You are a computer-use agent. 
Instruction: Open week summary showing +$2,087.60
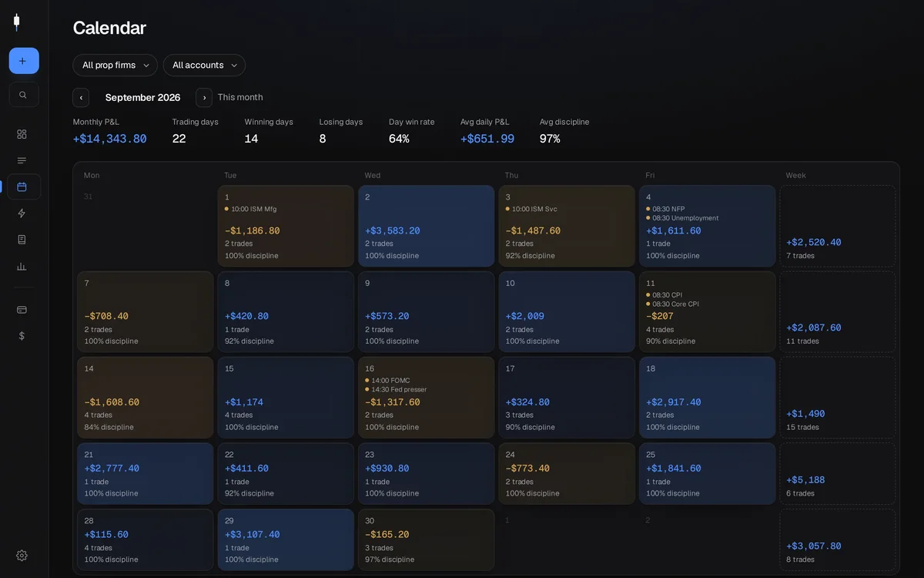tap(838, 311)
